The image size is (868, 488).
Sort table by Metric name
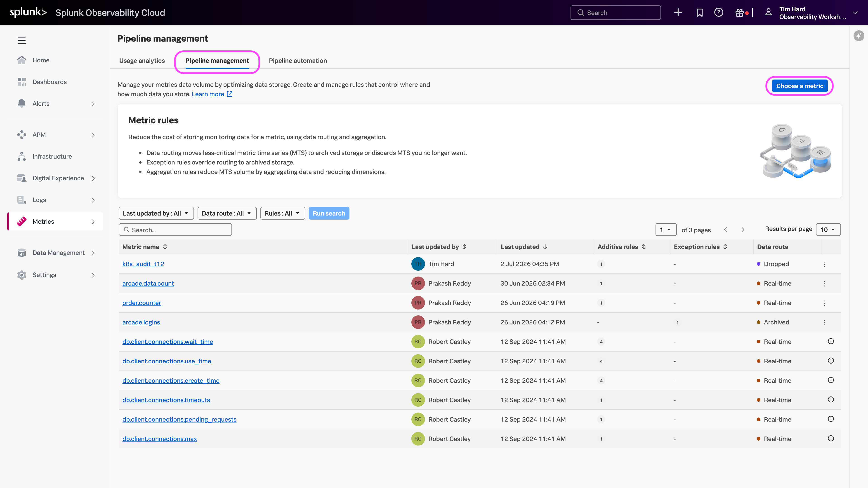tap(165, 247)
